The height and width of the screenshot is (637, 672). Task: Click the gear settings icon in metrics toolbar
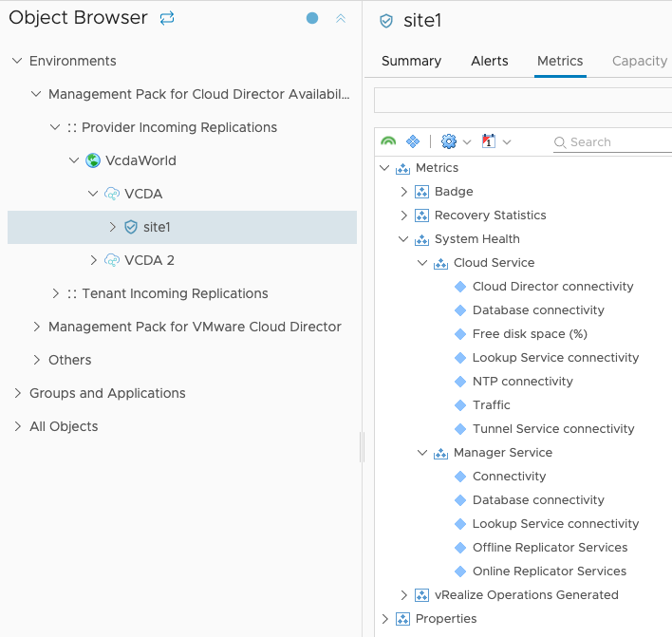[449, 141]
